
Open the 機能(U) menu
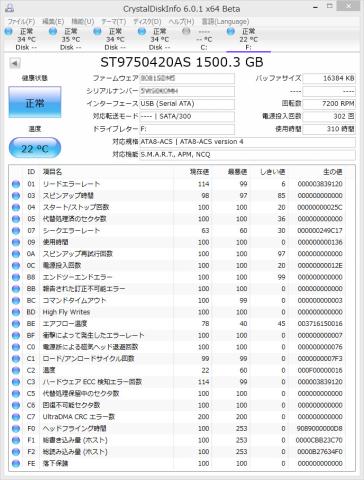coord(83,22)
